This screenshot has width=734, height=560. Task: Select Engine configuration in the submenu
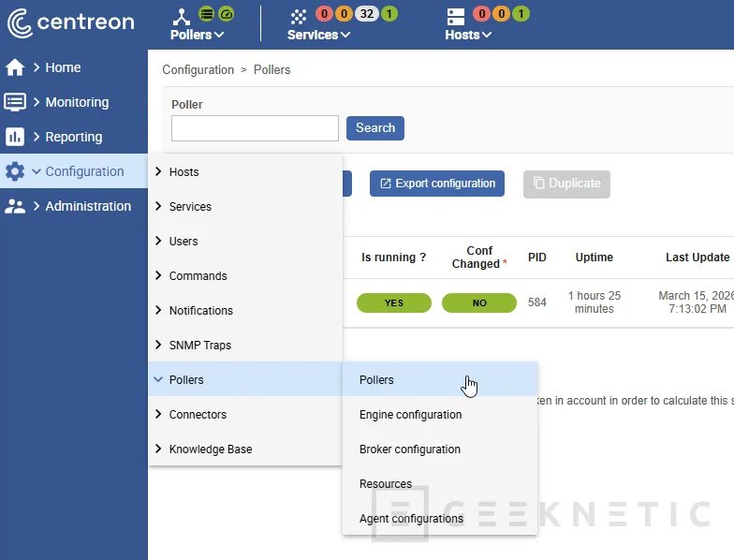tap(440, 414)
